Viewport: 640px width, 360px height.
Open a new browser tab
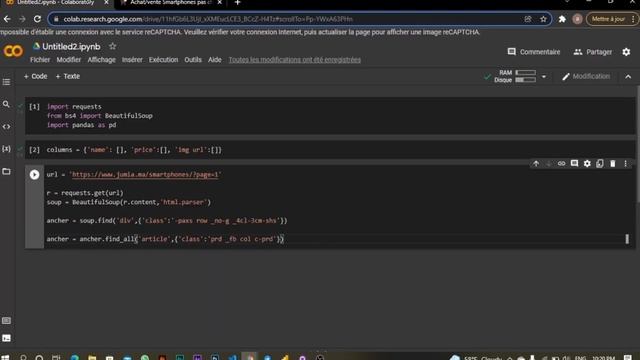click(238, 3)
